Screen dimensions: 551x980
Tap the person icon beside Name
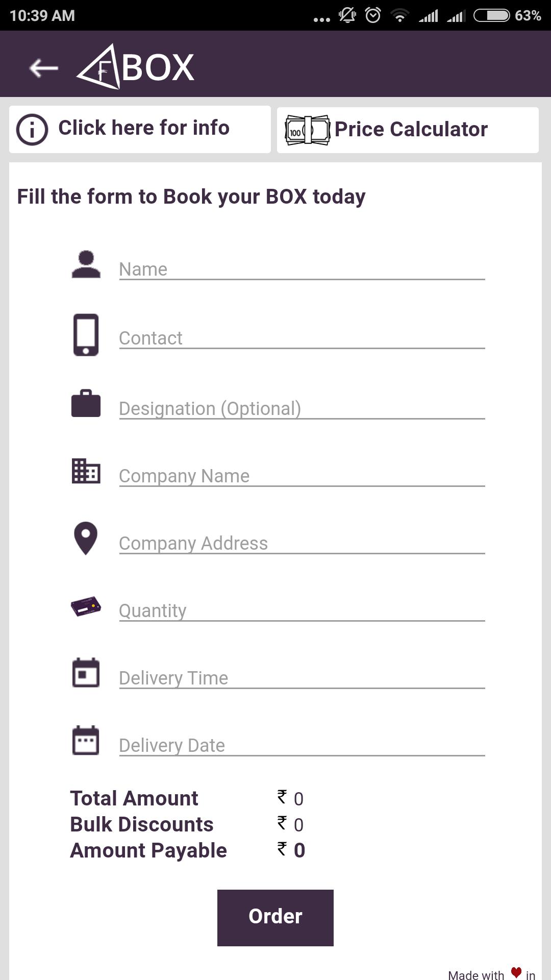[86, 264]
